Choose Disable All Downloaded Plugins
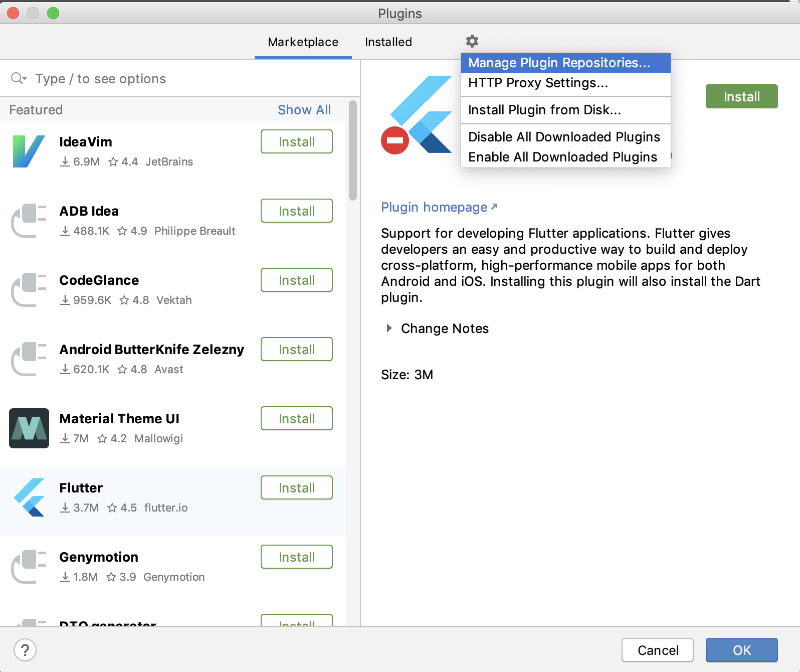 566,137
